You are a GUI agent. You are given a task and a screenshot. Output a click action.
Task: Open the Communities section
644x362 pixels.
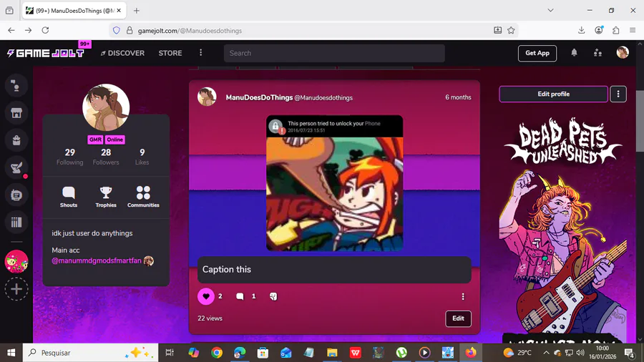(143, 197)
